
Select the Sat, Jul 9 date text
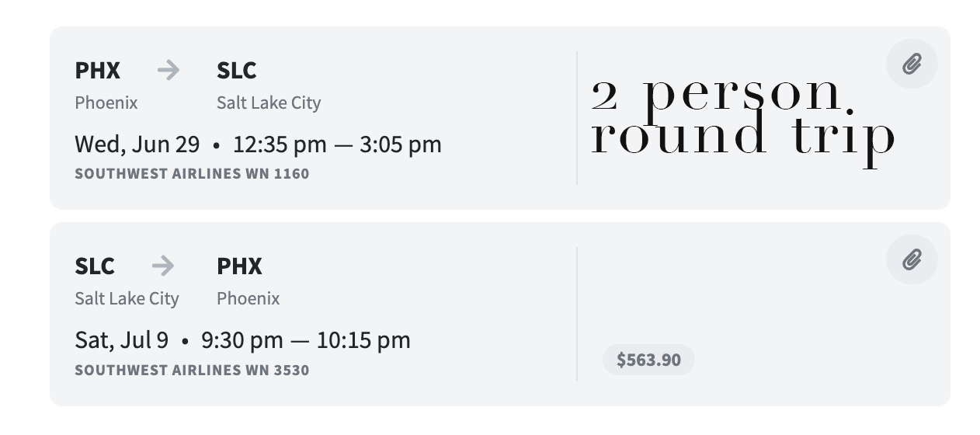pyautogui.click(x=121, y=340)
